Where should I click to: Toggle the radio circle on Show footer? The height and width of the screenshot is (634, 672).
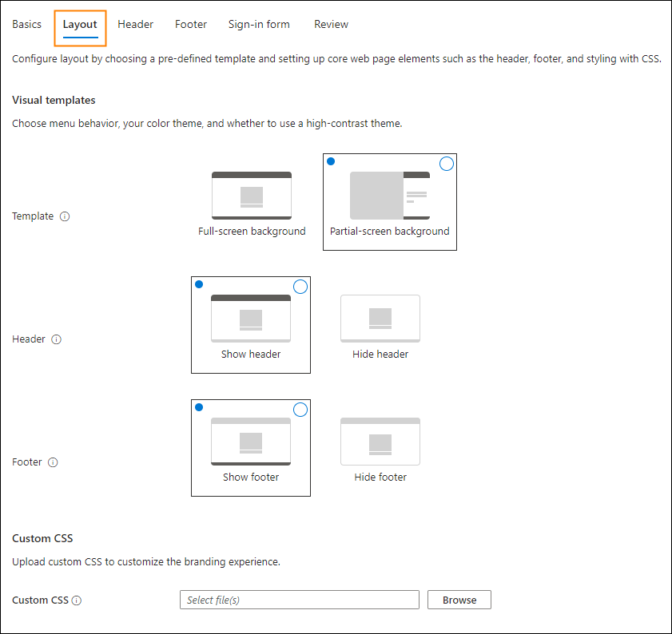[x=300, y=410]
